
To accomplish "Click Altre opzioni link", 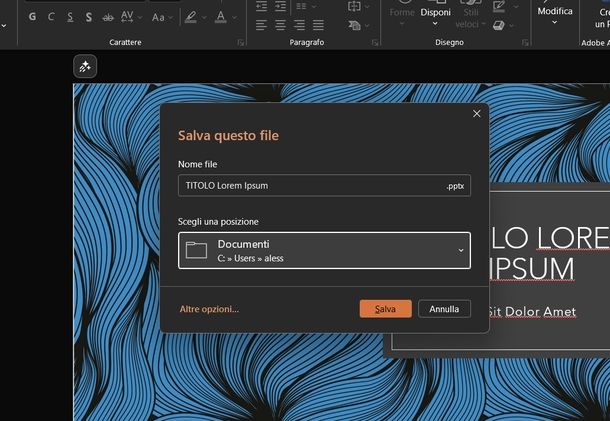I will (x=209, y=309).
